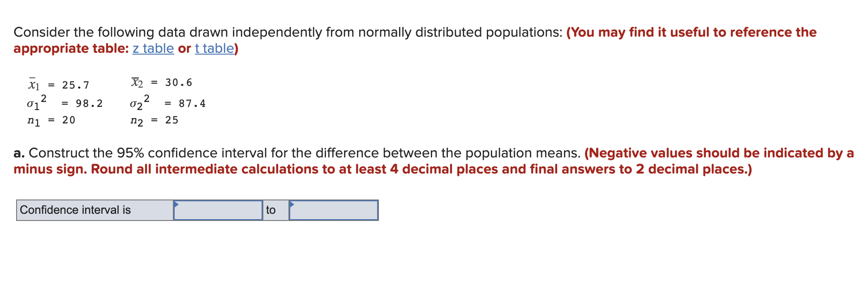
Task: Click the blue flag marker on the first answer box
Action: [x=176, y=205]
